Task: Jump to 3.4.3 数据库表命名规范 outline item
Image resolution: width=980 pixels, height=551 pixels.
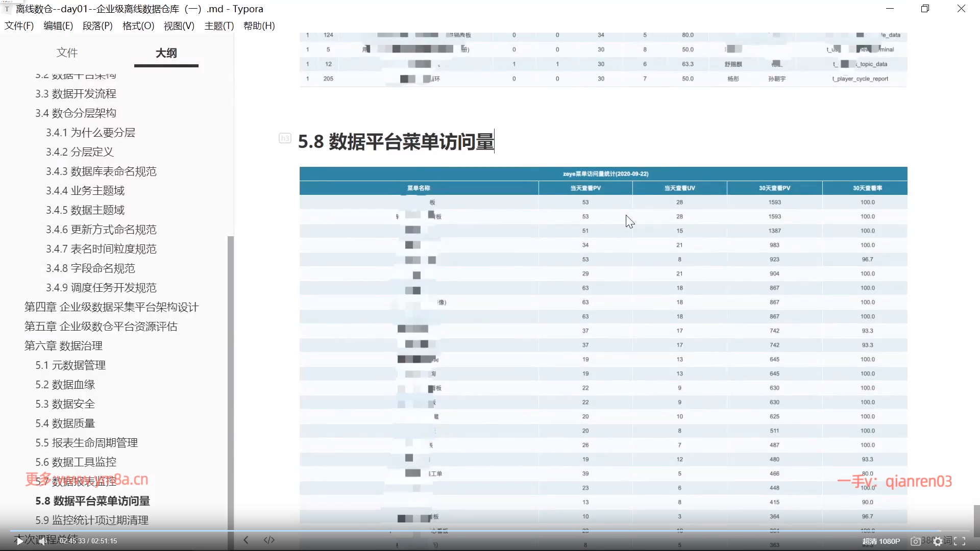Action: 101,171
